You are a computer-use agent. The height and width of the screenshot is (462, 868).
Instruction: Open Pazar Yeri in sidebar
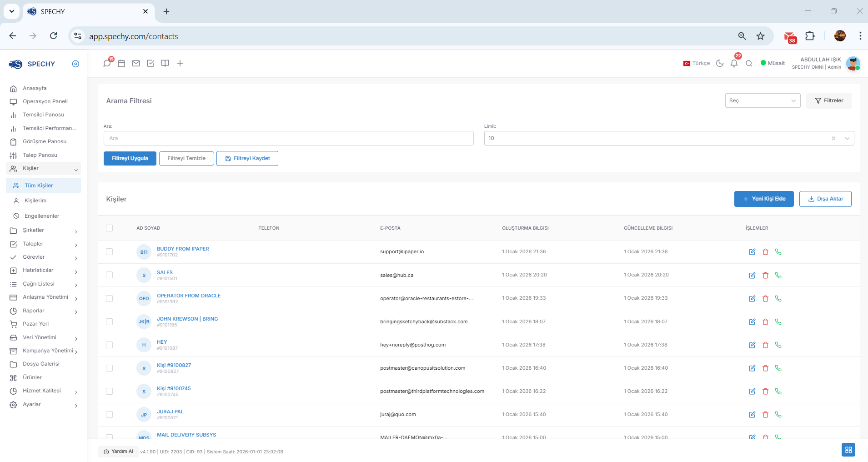tap(35, 324)
